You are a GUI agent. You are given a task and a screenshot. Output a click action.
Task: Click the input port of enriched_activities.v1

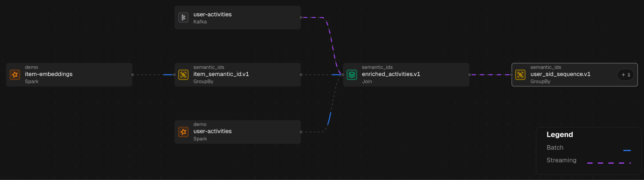pos(343,75)
